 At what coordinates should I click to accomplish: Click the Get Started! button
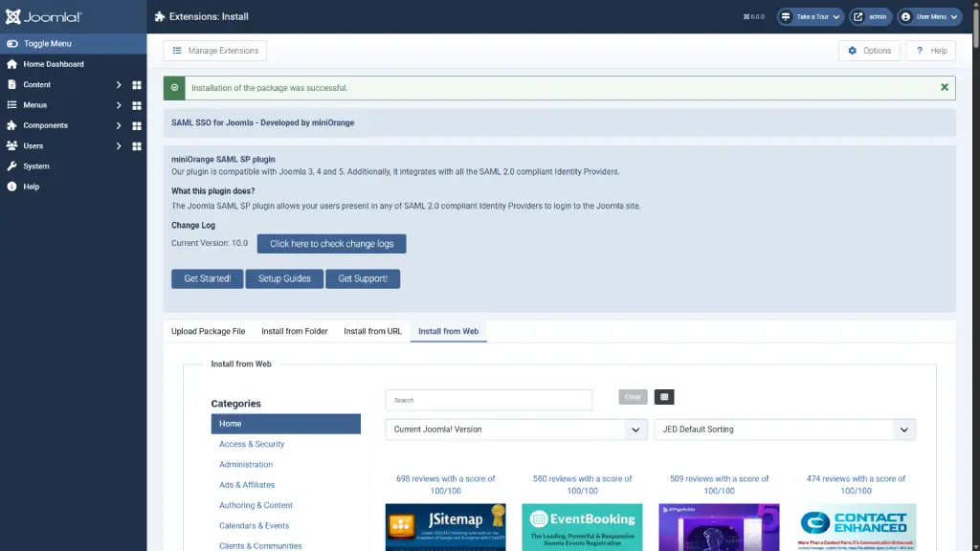click(x=207, y=278)
